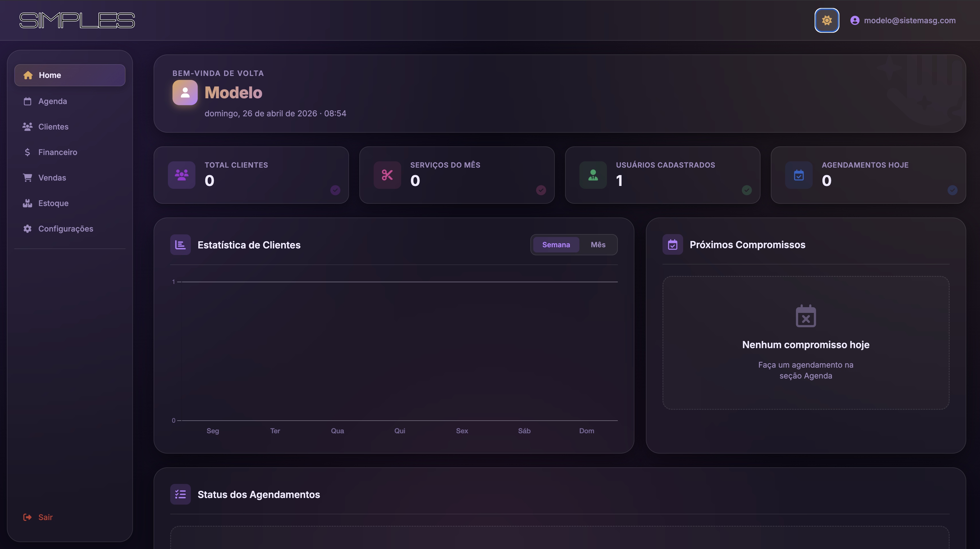Image resolution: width=980 pixels, height=549 pixels.
Task: Switch chart to Semana view
Action: tap(556, 245)
